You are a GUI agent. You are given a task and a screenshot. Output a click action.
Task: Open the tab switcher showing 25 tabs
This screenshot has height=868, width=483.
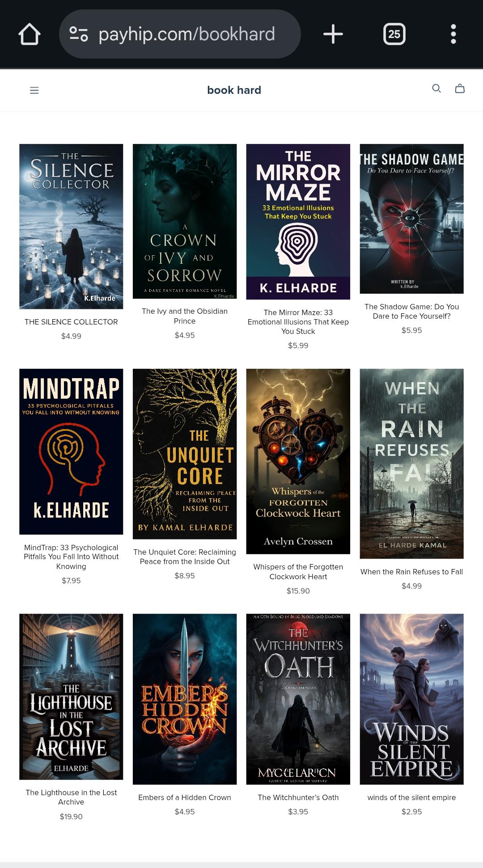(x=394, y=34)
